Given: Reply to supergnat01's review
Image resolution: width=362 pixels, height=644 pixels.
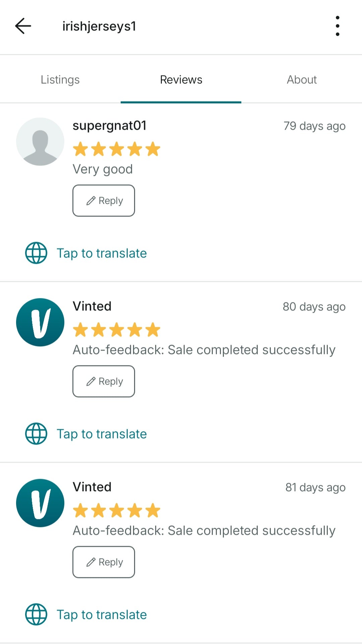Looking at the screenshot, I should [104, 200].
